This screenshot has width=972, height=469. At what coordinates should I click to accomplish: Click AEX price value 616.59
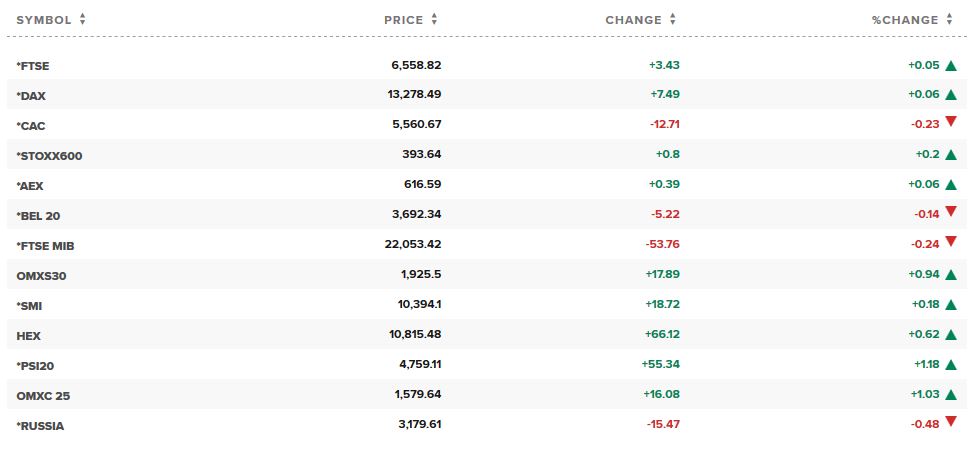point(422,184)
